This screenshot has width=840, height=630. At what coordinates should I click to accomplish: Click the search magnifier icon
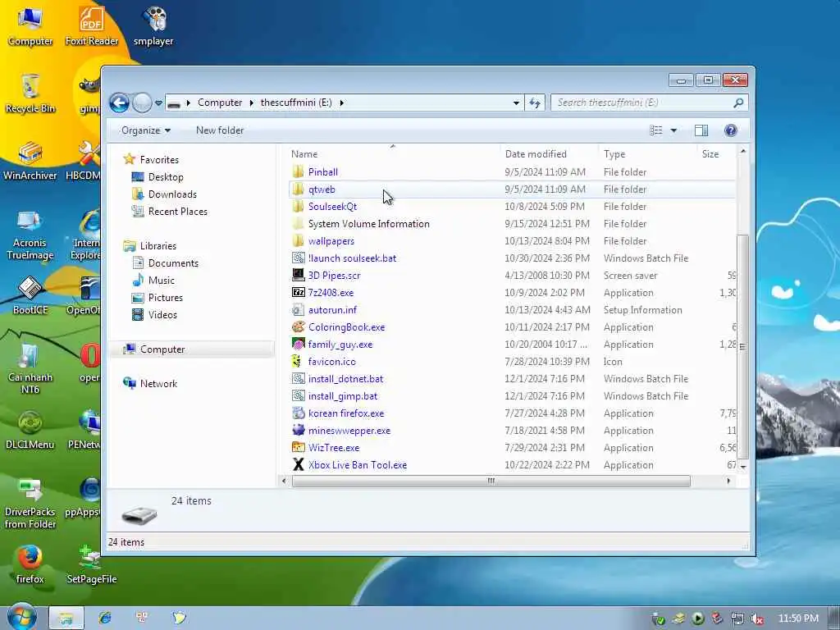(x=738, y=103)
